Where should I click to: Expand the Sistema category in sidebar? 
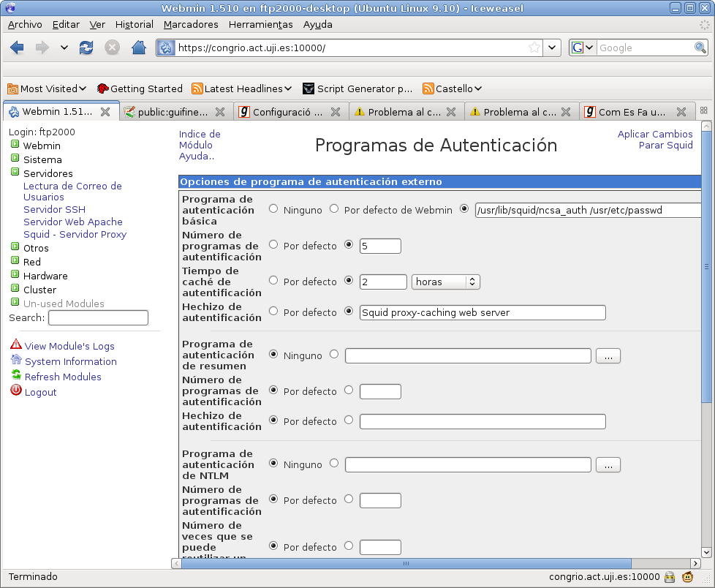[15, 159]
